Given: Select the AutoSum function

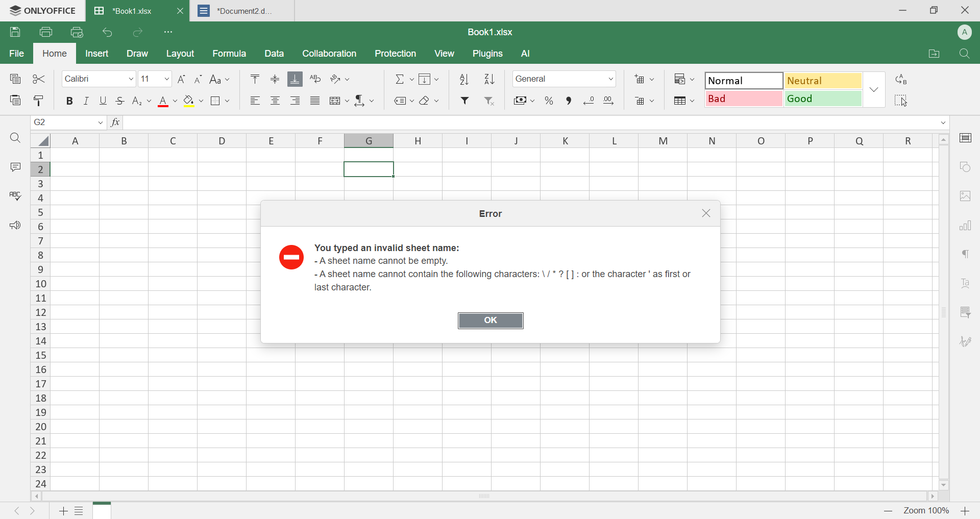Looking at the screenshot, I should pos(400,79).
